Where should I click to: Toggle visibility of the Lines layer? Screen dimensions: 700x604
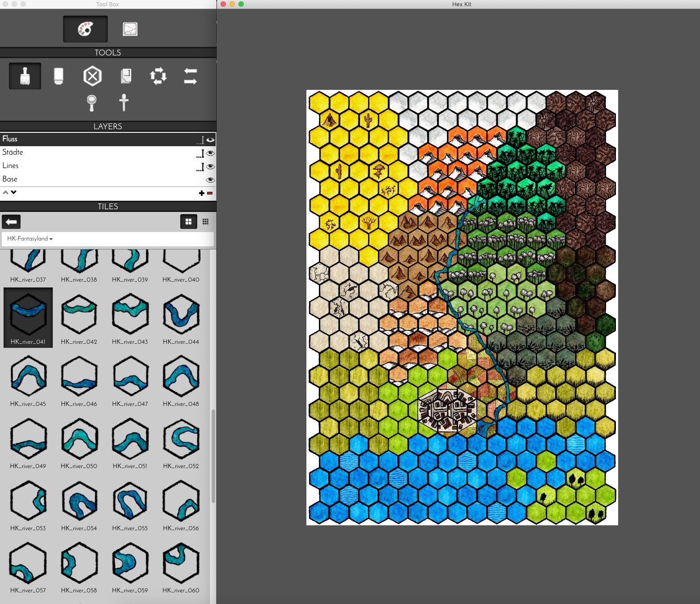click(210, 167)
